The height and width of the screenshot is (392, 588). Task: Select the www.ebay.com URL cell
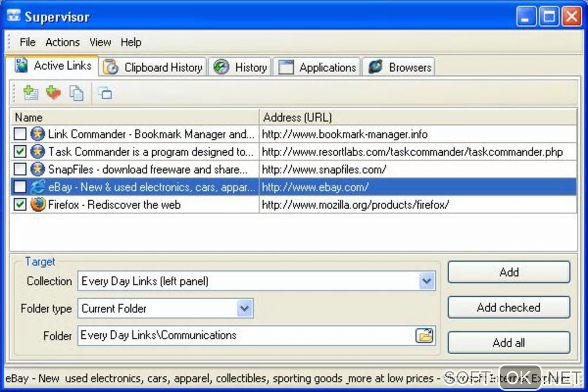(x=418, y=187)
